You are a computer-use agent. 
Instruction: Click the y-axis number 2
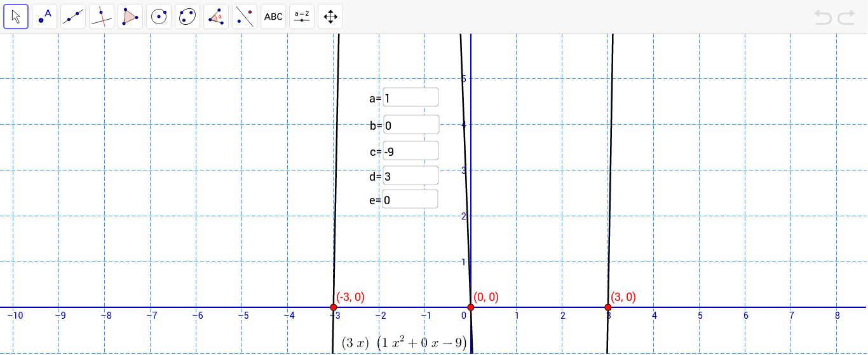point(465,216)
